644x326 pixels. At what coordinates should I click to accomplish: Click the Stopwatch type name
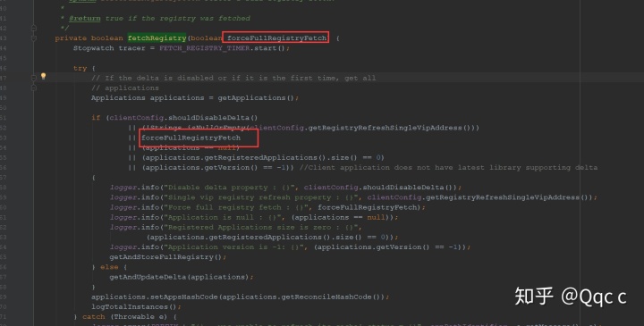(x=93, y=48)
